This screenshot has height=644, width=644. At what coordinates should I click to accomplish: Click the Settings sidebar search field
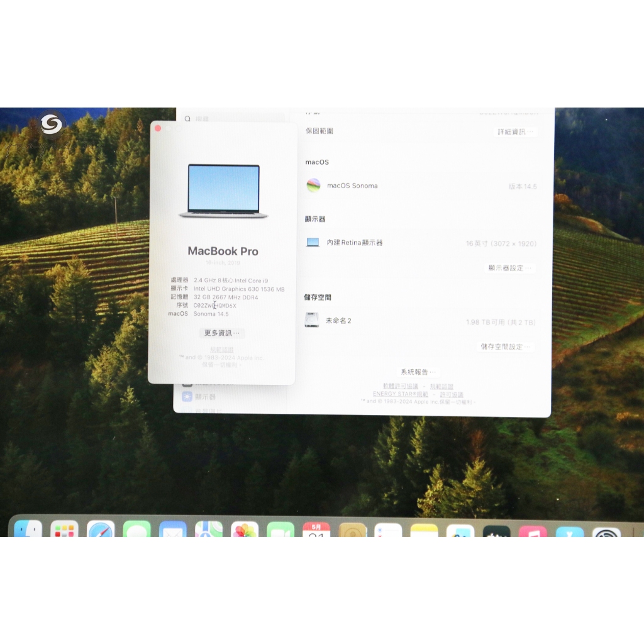pyautogui.click(x=233, y=119)
